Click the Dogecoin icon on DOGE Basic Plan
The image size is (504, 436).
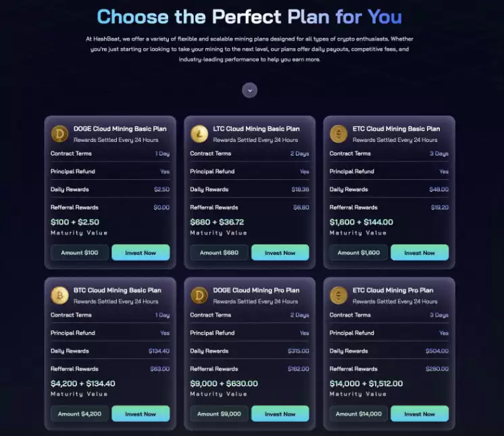[60, 133]
